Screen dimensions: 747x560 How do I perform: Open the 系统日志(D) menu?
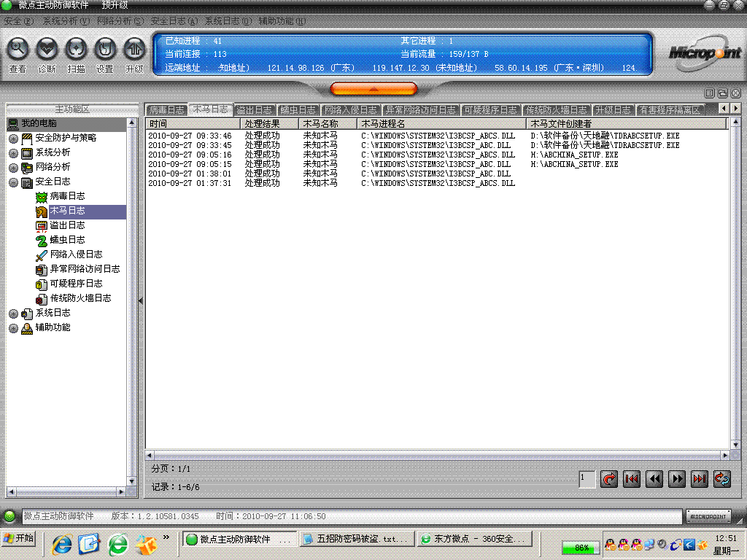pos(228,21)
